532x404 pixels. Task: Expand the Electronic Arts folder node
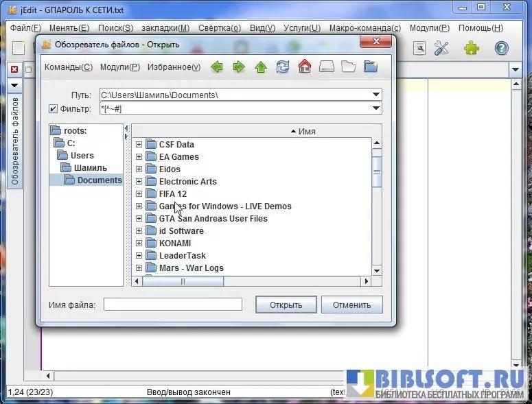(139, 182)
